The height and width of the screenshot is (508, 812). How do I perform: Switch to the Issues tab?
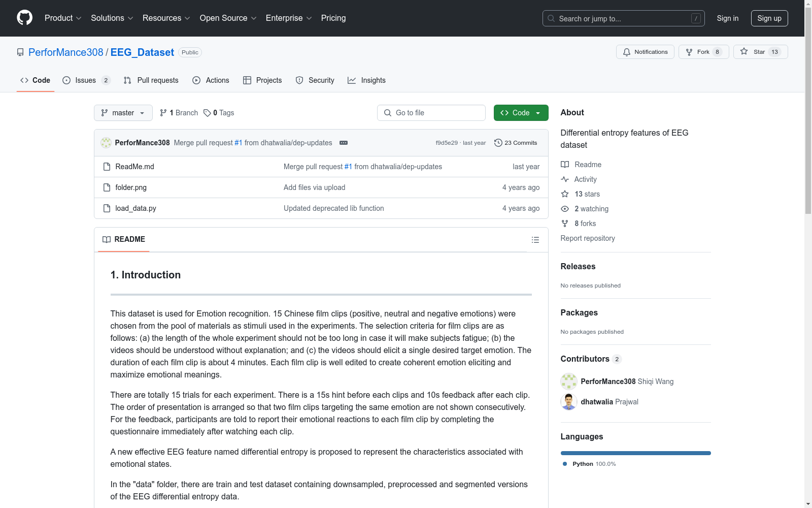86,80
